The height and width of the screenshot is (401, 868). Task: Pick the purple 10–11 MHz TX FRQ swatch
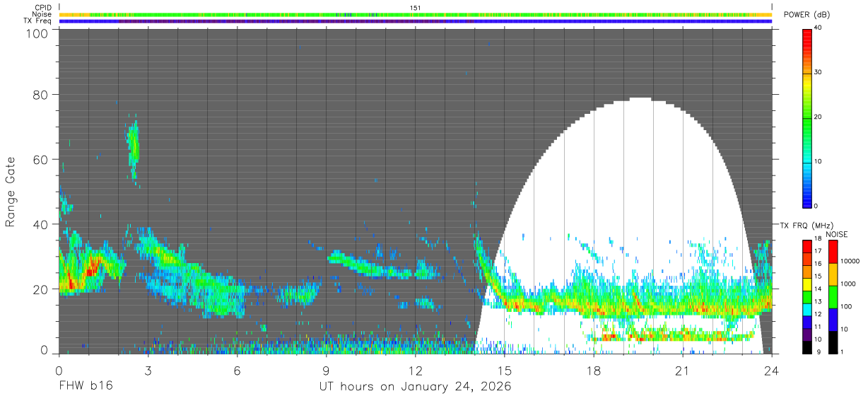(x=807, y=335)
